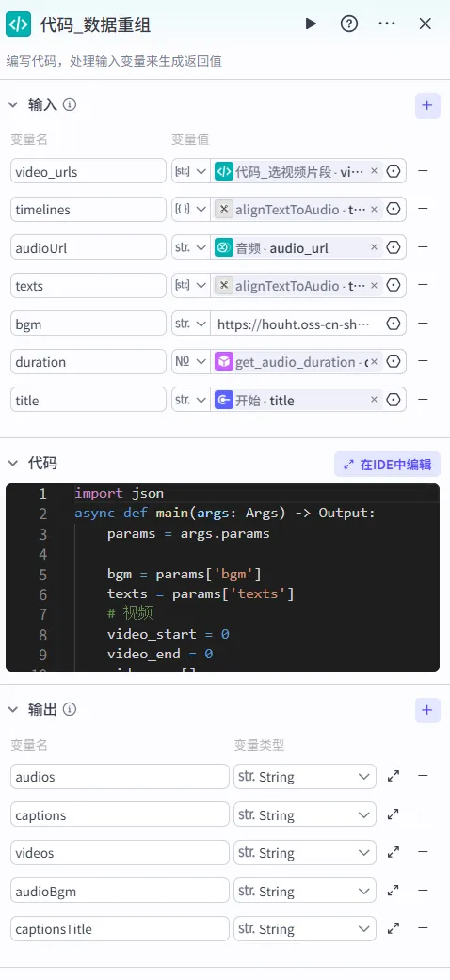This screenshot has height=980, width=450.
Task: Open String type dropdown for captionsTitle
Action: [305, 929]
